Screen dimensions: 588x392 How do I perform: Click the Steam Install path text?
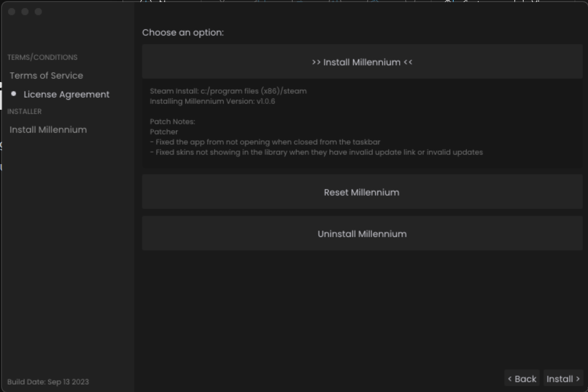click(228, 91)
